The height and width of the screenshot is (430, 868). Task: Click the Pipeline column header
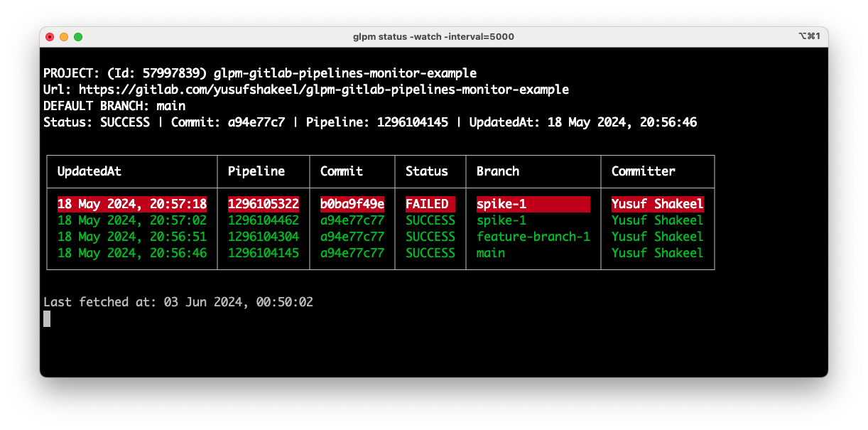[256, 171]
